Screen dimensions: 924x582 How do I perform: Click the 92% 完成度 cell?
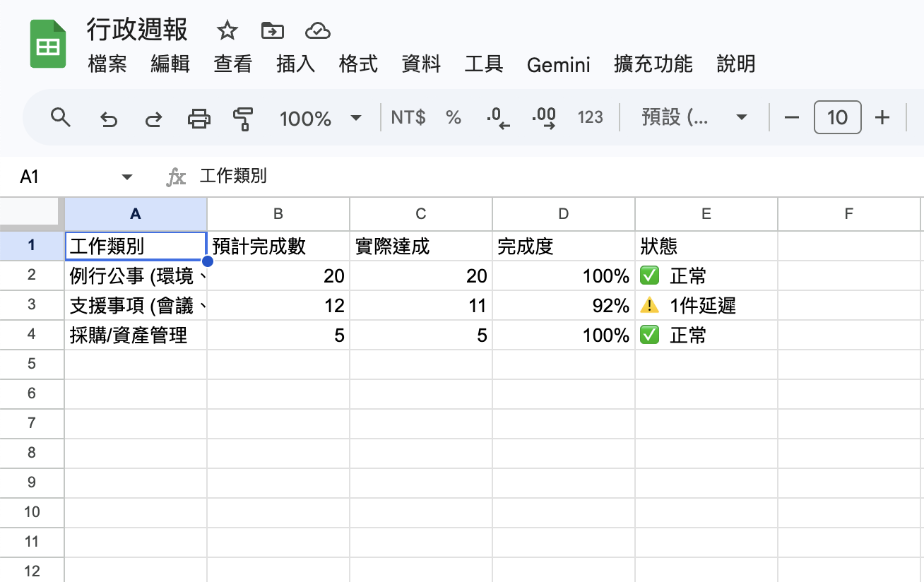coord(563,305)
